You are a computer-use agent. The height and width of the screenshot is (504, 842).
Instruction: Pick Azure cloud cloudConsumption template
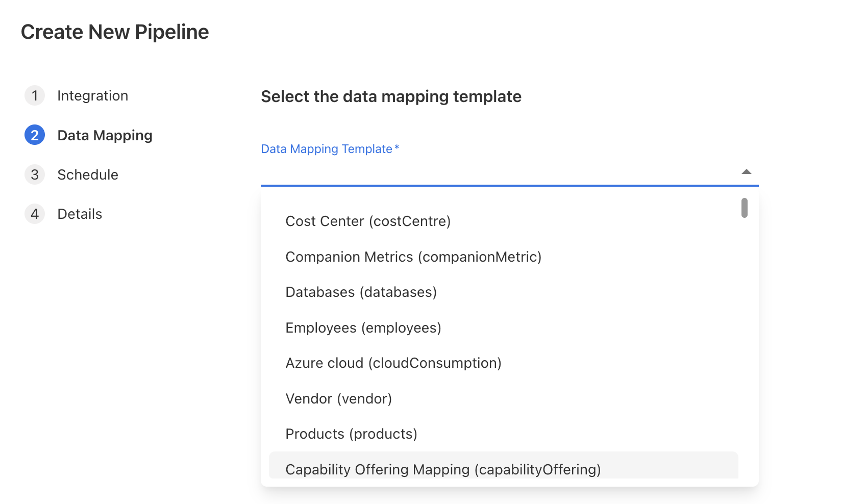(393, 363)
